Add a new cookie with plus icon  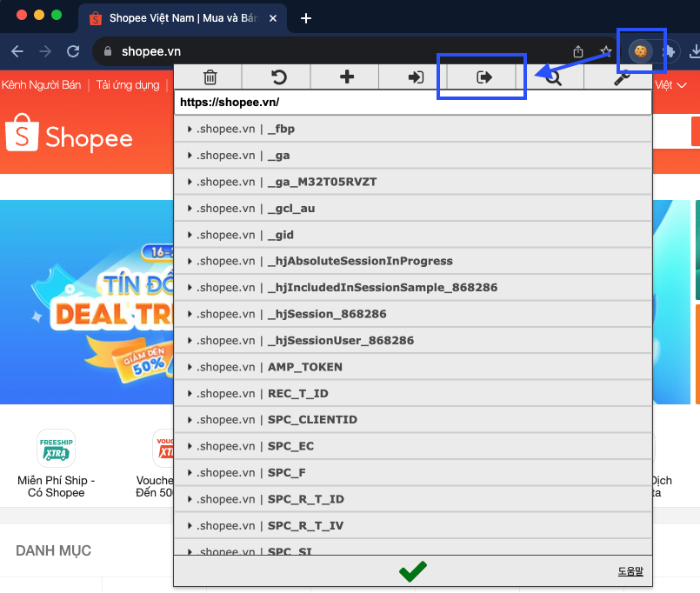(x=347, y=77)
